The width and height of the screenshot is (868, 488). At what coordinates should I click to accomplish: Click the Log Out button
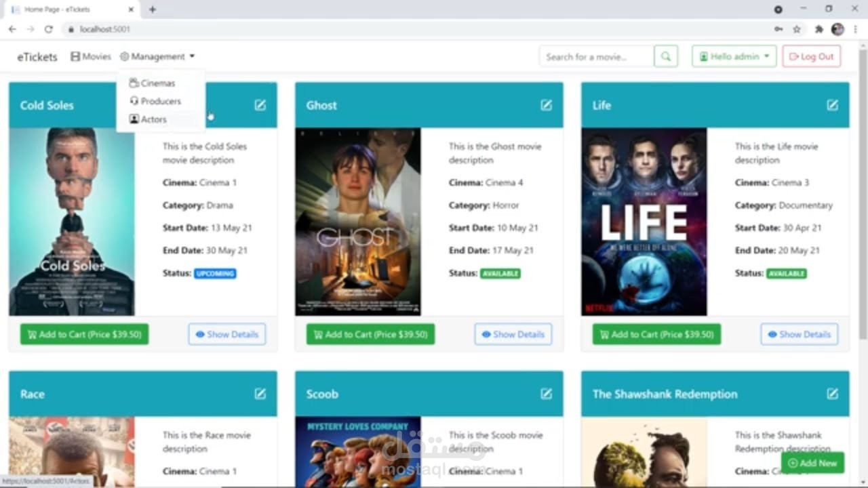[x=812, y=56]
